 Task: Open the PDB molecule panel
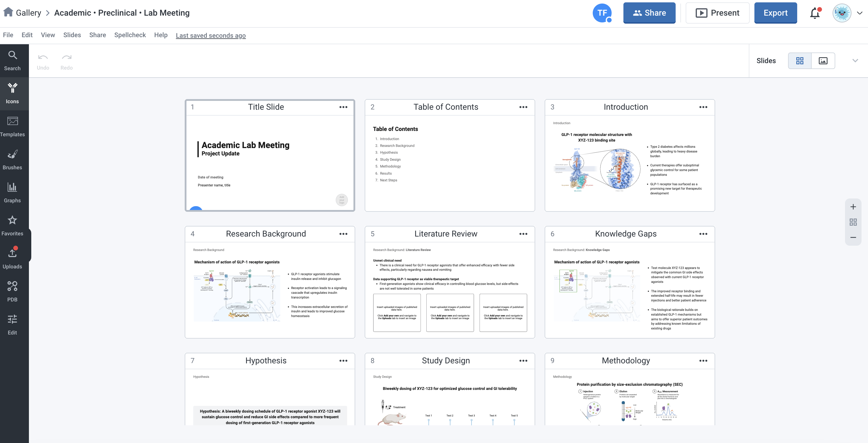[12, 291]
